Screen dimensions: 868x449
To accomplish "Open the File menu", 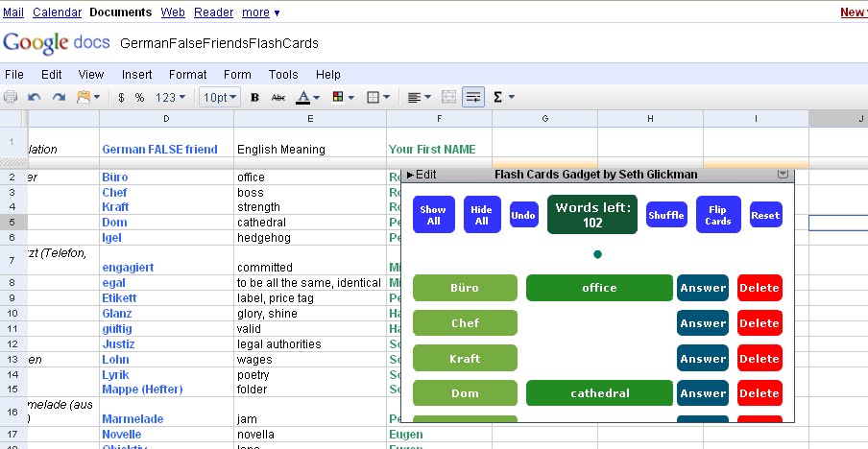I will [x=13, y=75].
